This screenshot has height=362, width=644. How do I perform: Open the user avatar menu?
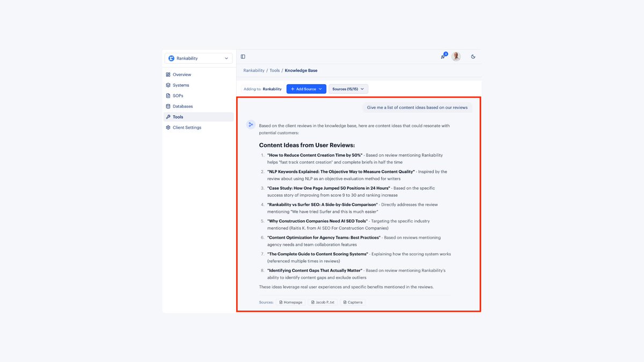[x=456, y=56]
